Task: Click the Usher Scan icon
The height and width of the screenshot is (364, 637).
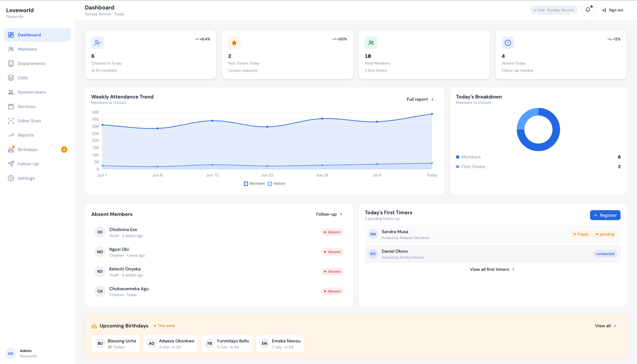Action: tap(11, 121)
